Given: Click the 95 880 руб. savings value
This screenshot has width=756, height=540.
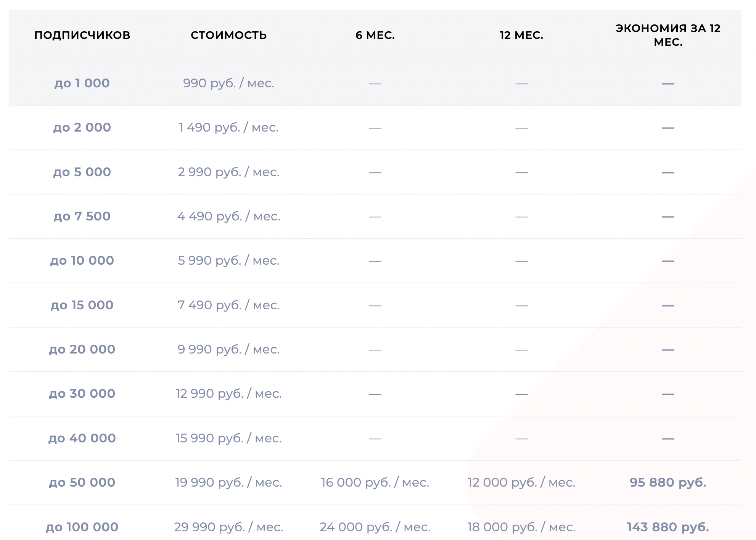Looking at the screenshot, I should pyautogui.click(x=668, y=482).
